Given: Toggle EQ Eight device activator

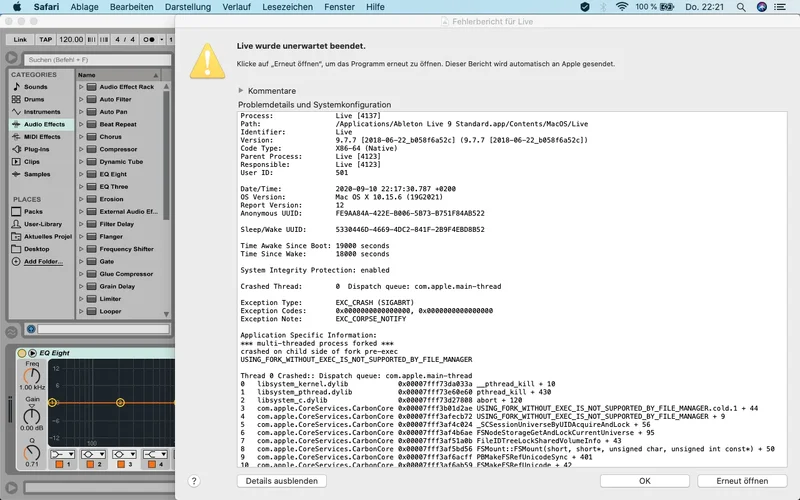Looking at the screenshot, I should [x=20, y=352].
